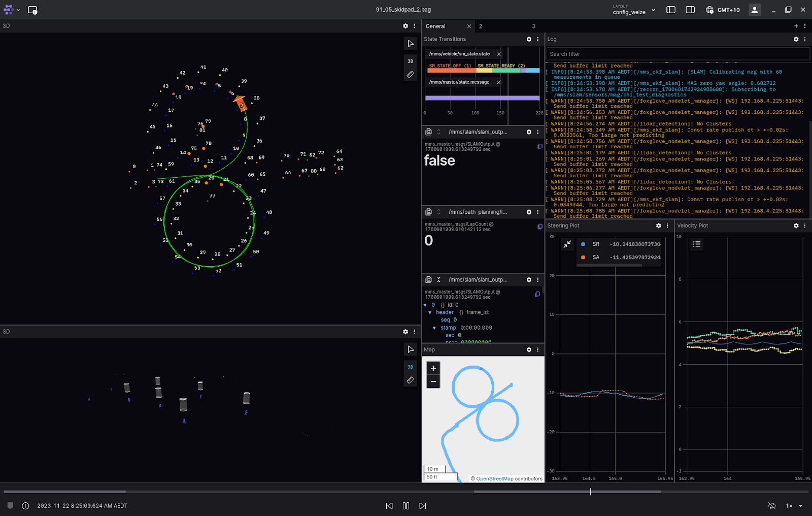Click the blue SR series swatch in Steering legend

coord(583,244)
